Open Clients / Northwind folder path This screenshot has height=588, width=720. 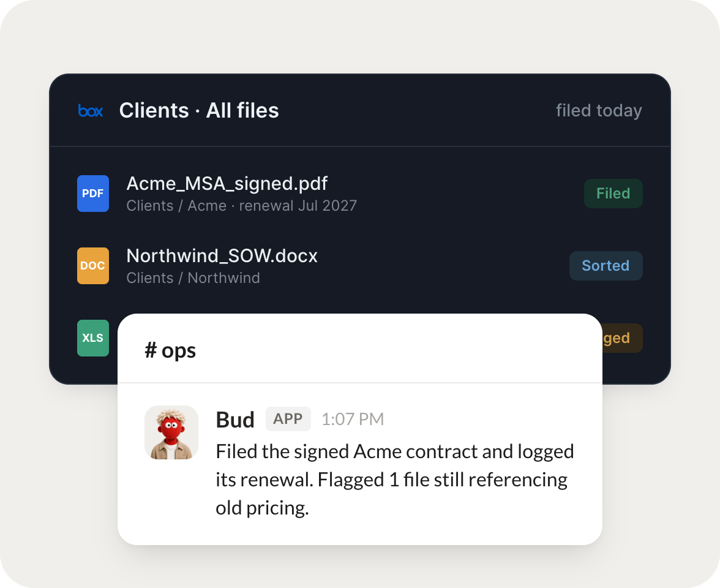(193, 278)
